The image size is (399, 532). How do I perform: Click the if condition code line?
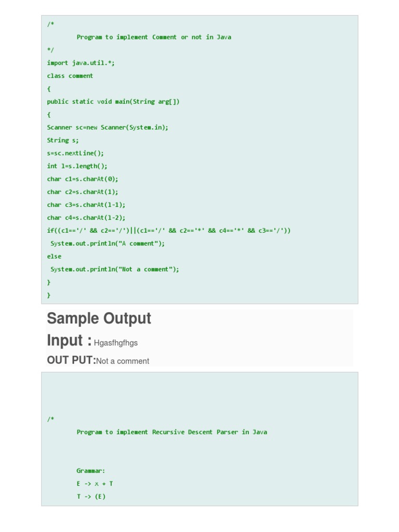point(169,231)
